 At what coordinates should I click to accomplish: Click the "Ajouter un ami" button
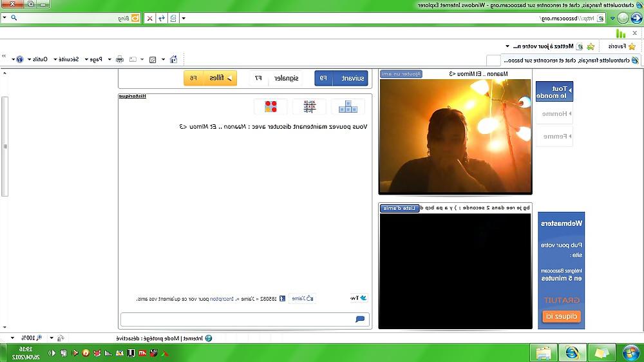point(401,74)
